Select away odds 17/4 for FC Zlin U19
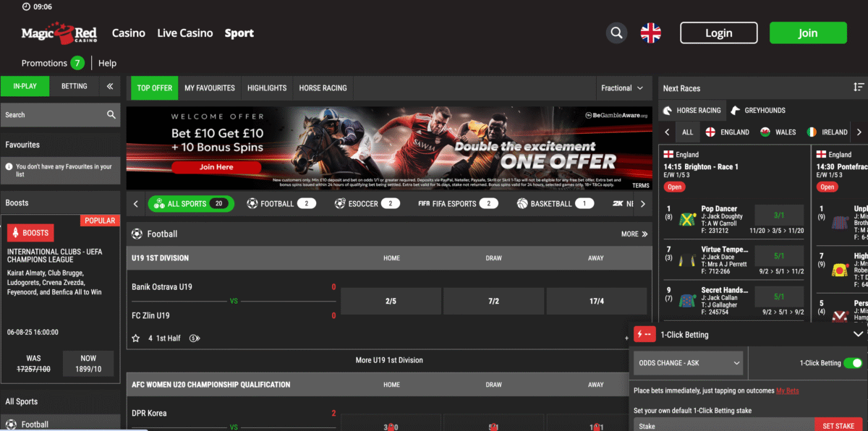Image resolution: width=868 pixels, height=431 pixels. click(597, 301)
